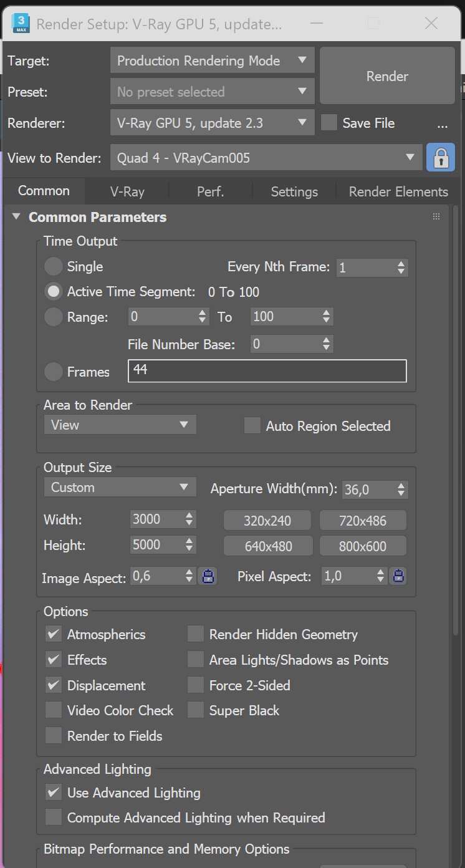This screenshot has height=868, width=465.
Task: Enable Auto Region Selected checkbox
Action: (x=252, y=426)
